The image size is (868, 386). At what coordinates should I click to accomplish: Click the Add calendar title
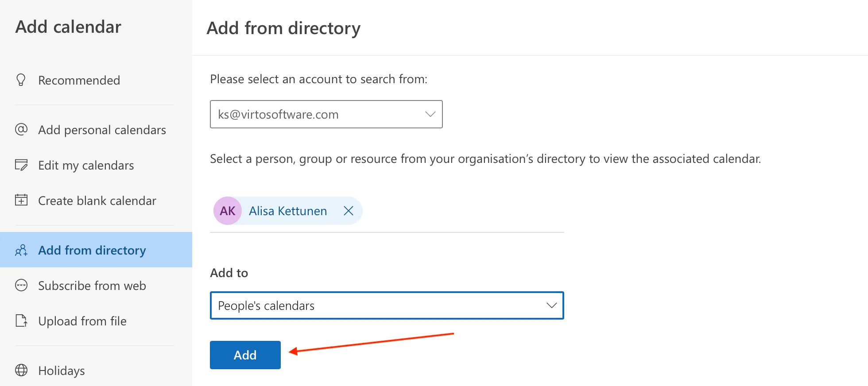pyautogui.click(x=68, y=27)
